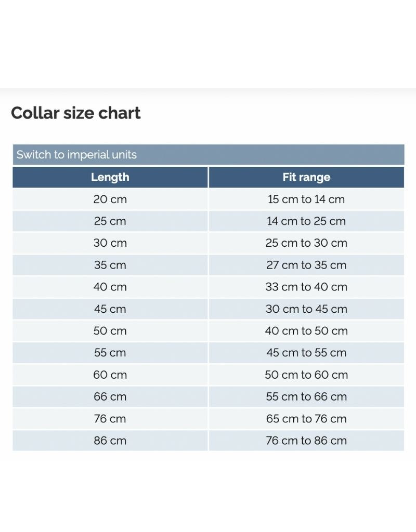Click the 14 cm to 25 cm fit range
The width and height of the screenshot is (416, 532).
(306, 221)
